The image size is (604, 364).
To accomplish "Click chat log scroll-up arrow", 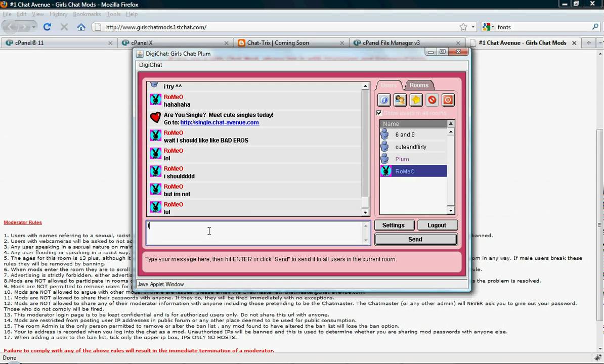I will coord(365,86).
